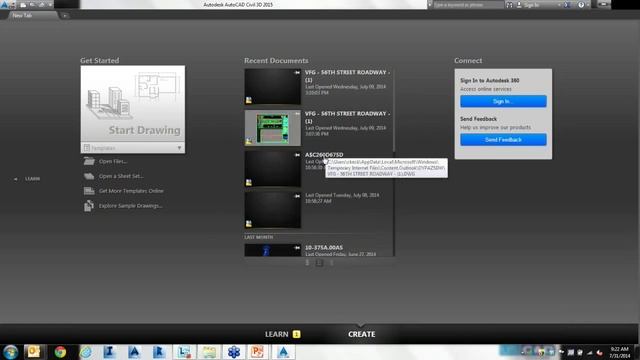This screenshot has width=640, height=360.
Task: Click Open Files link
Action: pos(113,161)
